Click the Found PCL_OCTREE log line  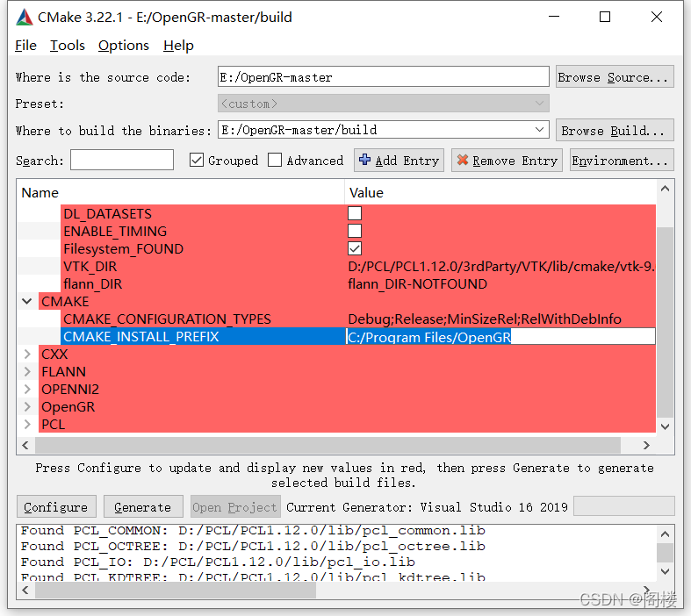[253, 547]
